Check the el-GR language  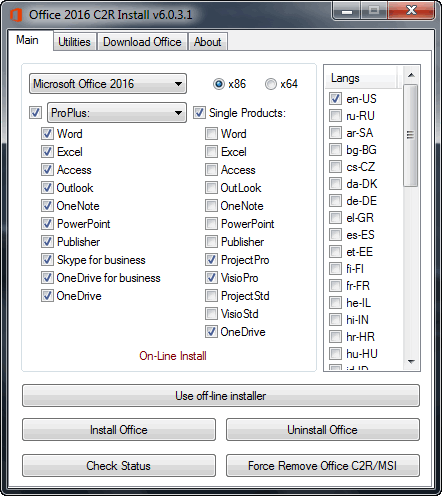tap(335, 218)
